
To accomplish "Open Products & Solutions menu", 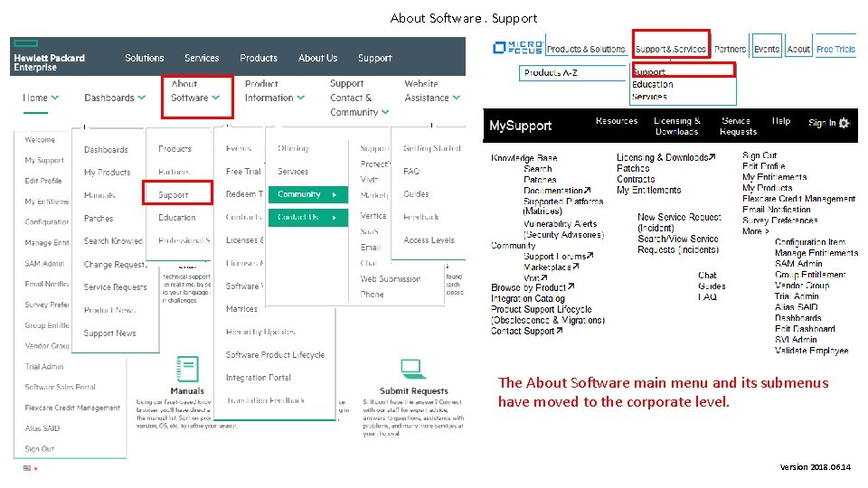I will [x=586, y=49].
